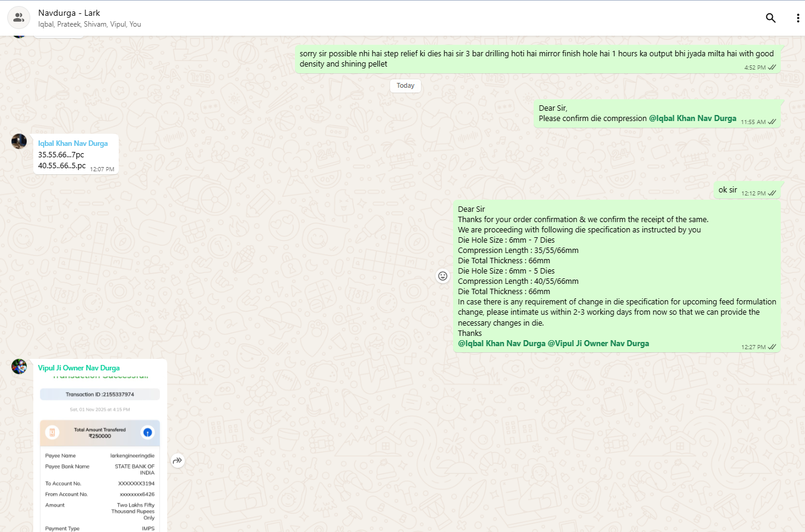805x532 pixels.
Task: Click the member list Iqbal, Prateek, Shivam, Vipul, You
Action: (x=89, y=24)
